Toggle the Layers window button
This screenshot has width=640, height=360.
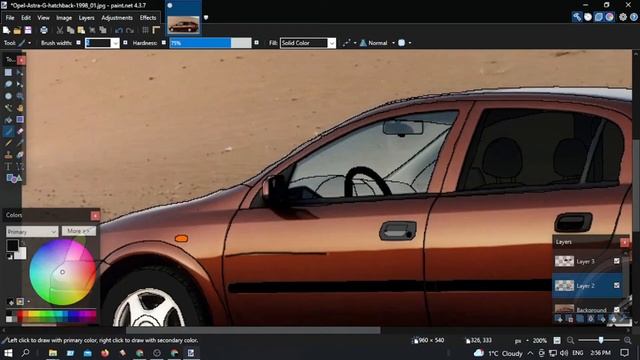click(x=599, y=17)
